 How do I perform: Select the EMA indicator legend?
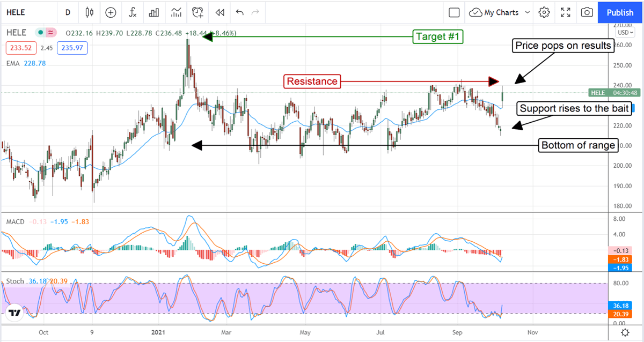click(x=25, y=63)
